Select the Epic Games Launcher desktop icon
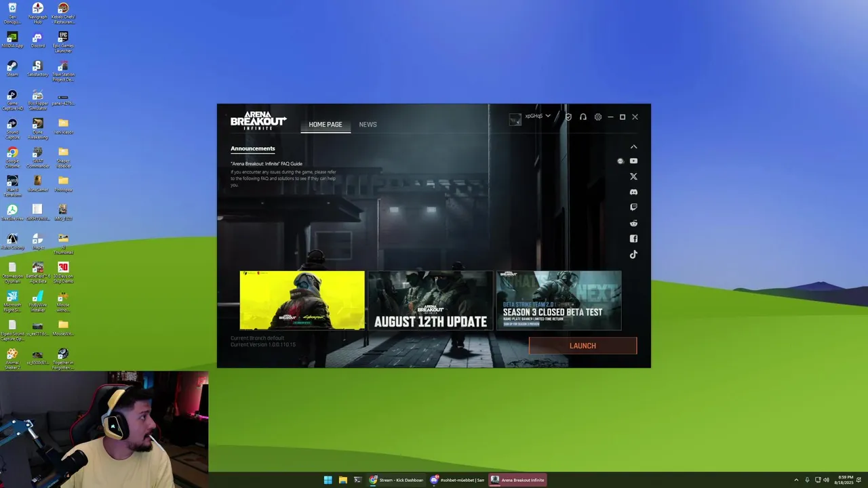The width and height of the screenshot is (868, 488). (x=63, y=41)
